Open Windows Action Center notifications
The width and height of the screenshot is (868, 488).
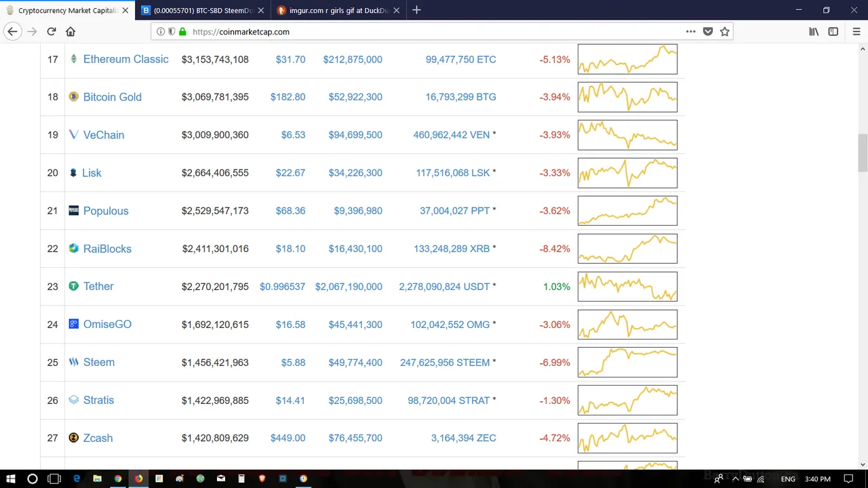[x=848, y=479]
